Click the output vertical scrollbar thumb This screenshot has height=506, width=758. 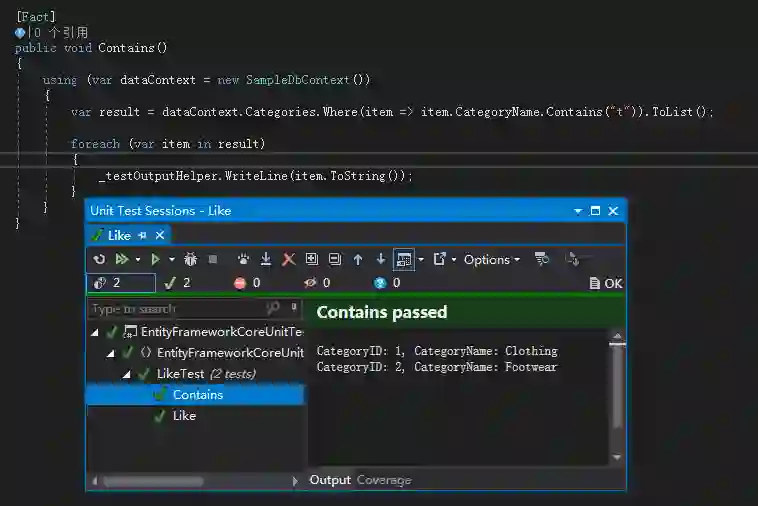617,386
